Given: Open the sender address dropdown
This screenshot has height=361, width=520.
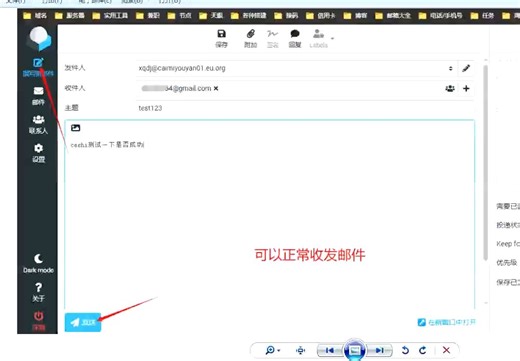Looking at the screenshot, I should click(450, 68).
